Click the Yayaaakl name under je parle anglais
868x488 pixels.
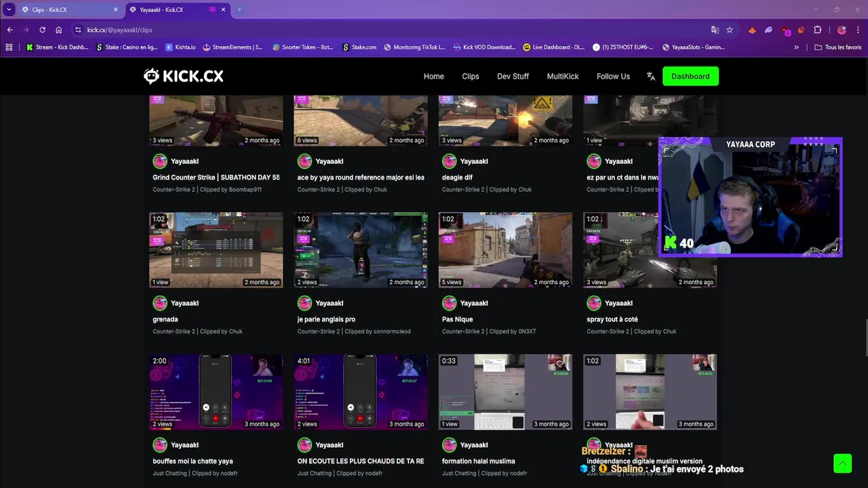(330, 303)
